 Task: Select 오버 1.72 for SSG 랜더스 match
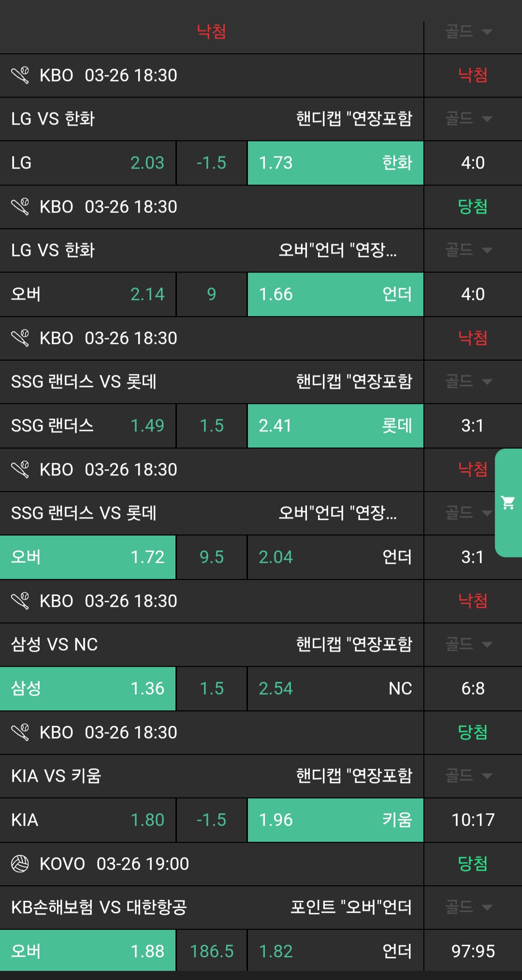[87, 557]
